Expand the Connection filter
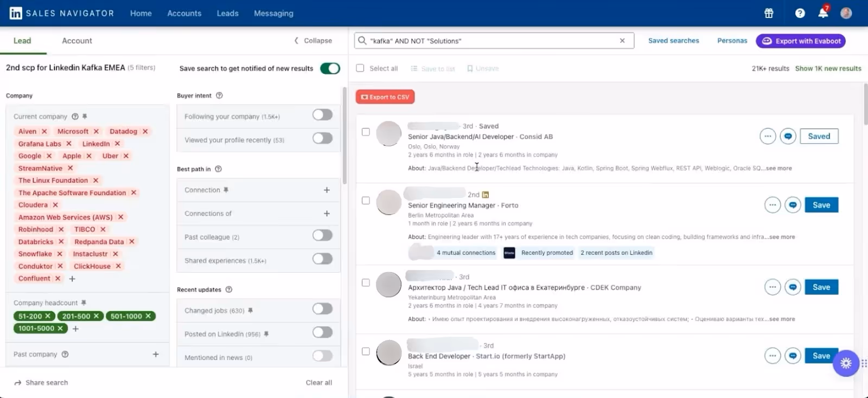Viewport: 868px width, 398px height. (327, 190)
